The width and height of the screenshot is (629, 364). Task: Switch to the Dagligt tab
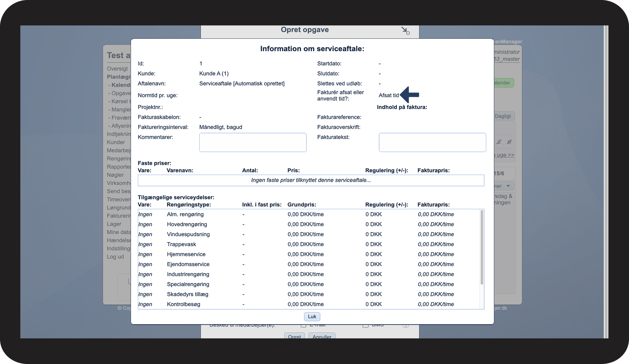[x=504, y=116]
